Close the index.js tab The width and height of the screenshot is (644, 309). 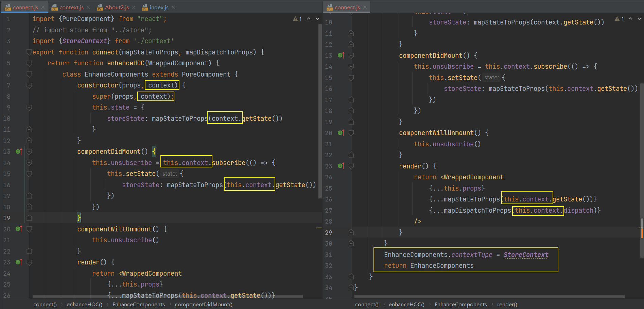(173, 7)
